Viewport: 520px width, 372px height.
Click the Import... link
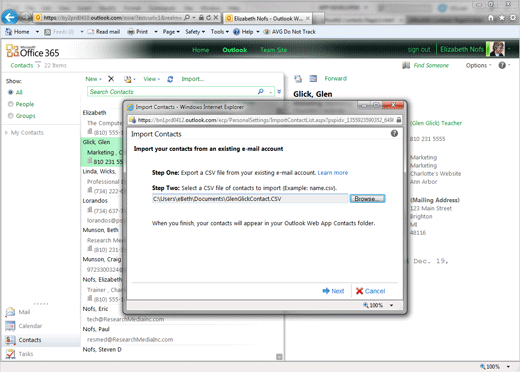192,79
